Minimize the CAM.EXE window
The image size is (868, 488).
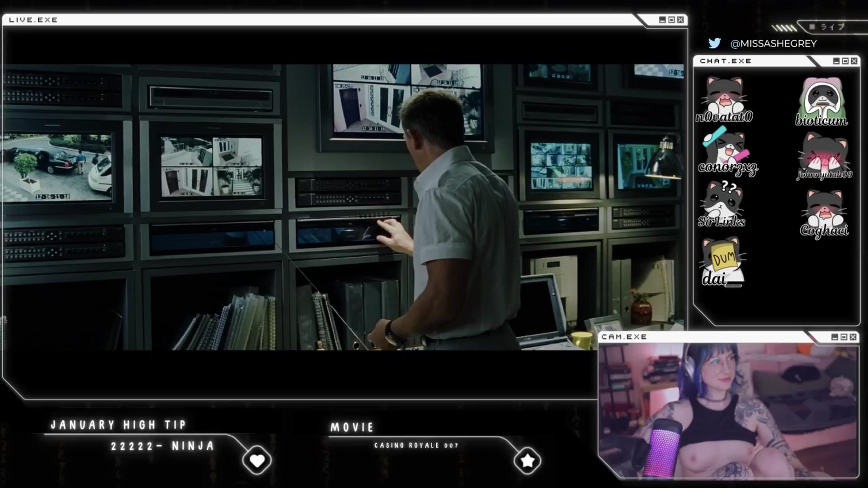click(835, 337)
